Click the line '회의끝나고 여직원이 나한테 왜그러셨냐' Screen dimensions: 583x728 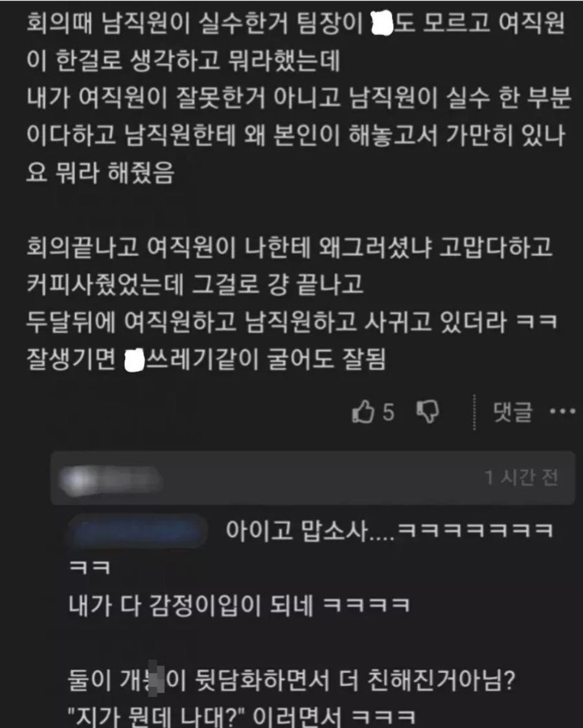[290, 246]
